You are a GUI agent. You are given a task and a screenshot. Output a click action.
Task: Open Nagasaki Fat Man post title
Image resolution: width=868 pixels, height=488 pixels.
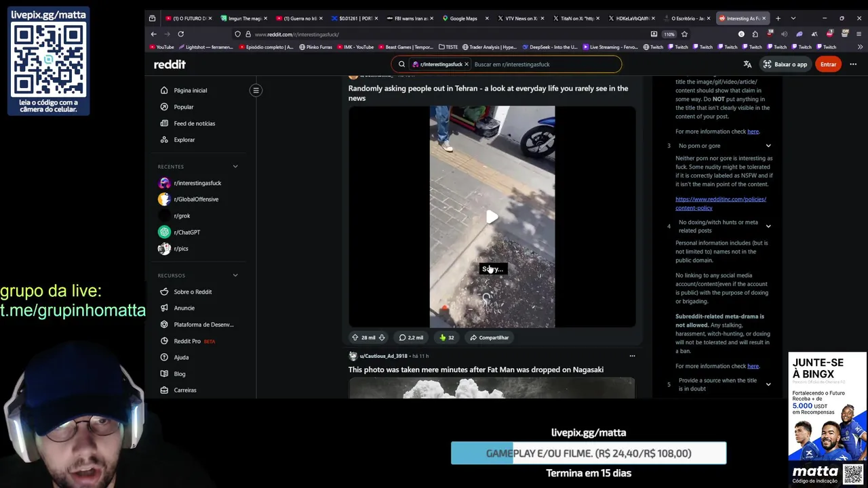click(x=475, y=369)
